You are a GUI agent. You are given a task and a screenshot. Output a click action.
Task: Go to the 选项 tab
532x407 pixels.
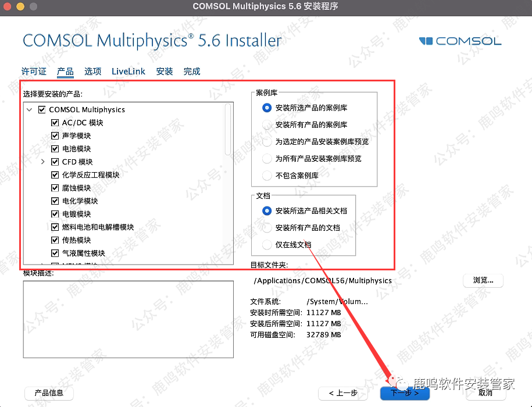click(x=92, y=72)
